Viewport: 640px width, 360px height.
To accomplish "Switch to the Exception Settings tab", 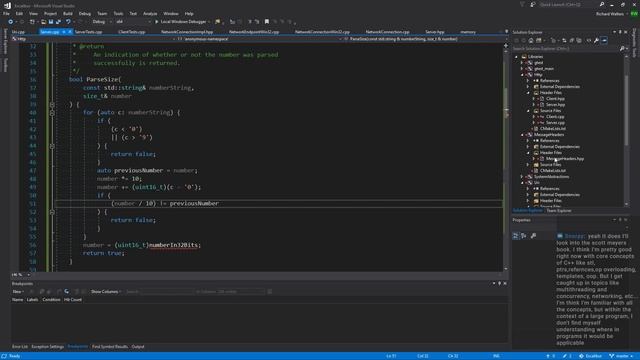I will coord(47,347).
